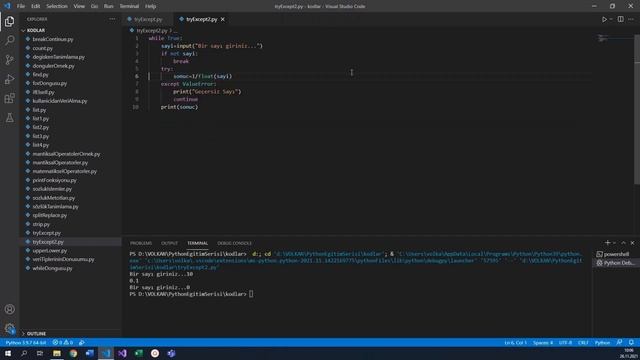Open whileDongusu.py in explorer

point(52,268)
